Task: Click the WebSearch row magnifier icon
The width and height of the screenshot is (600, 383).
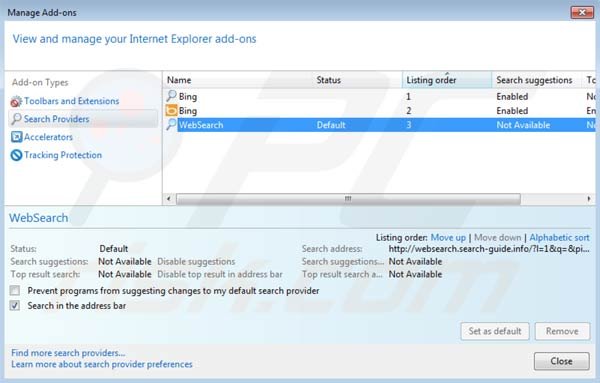Action: coord(171,125)
